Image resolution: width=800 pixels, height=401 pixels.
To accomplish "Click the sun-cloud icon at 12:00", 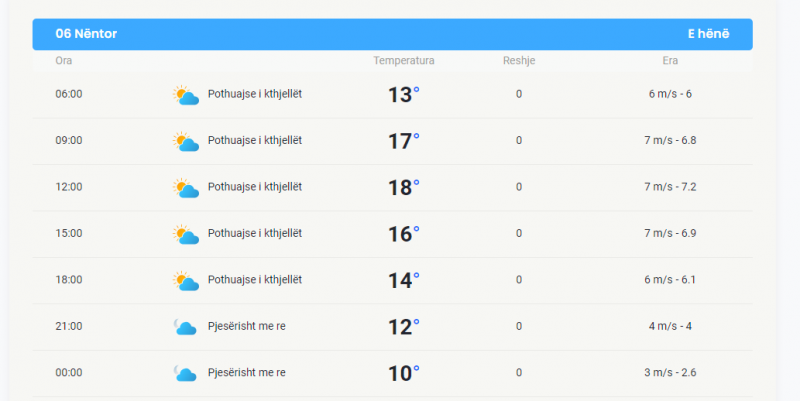I will pos(186,188).
